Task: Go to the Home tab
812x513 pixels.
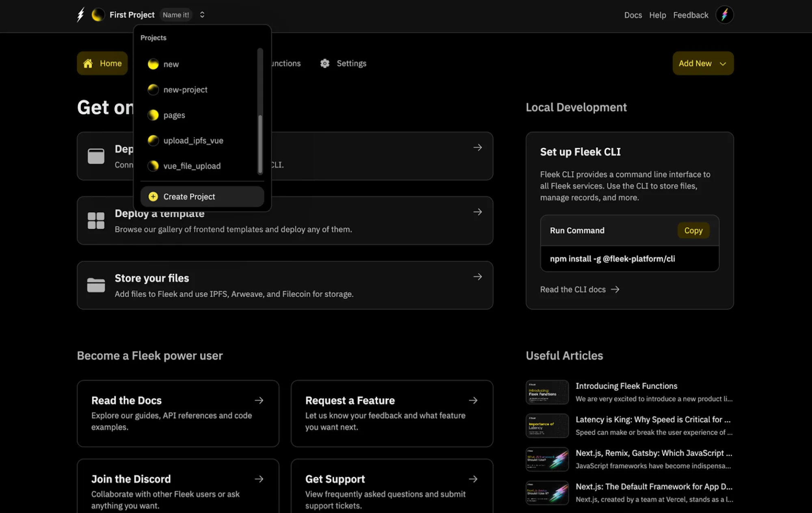Action: click(x=102, y=63)
